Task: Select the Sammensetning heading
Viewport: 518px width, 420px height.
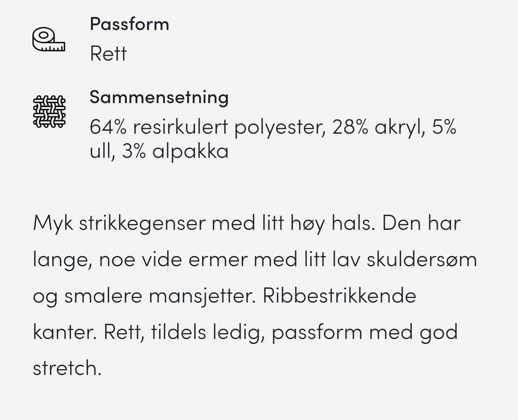Action: pyautogui.click(x=159, y=97)
